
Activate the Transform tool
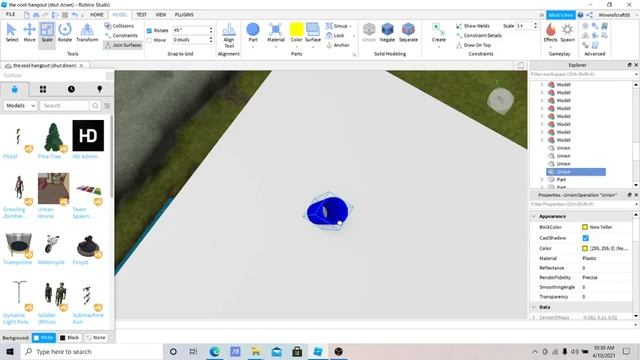(87, 33)
